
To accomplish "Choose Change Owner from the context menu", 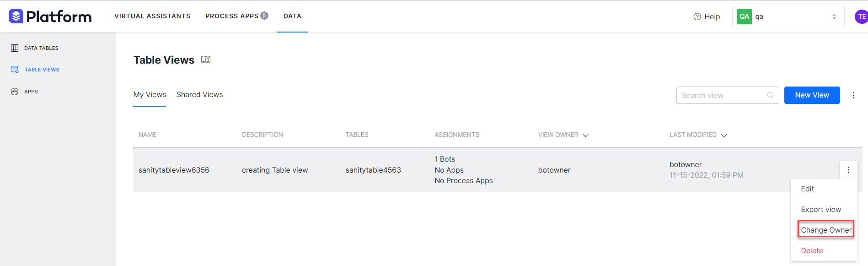I will (x=826, y=230).
